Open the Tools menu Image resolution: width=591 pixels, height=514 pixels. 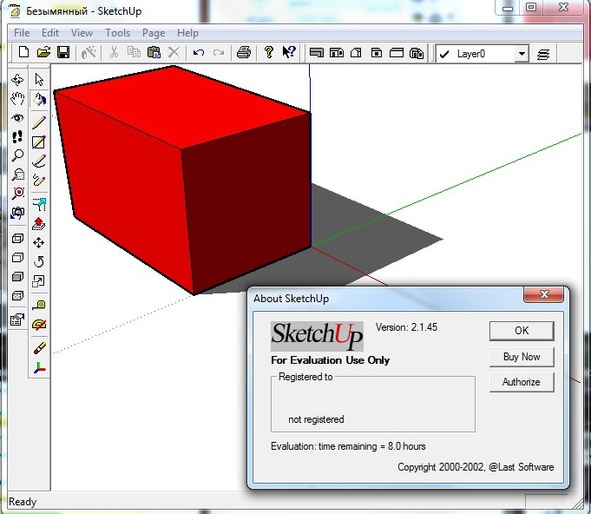tap(118, 33)
